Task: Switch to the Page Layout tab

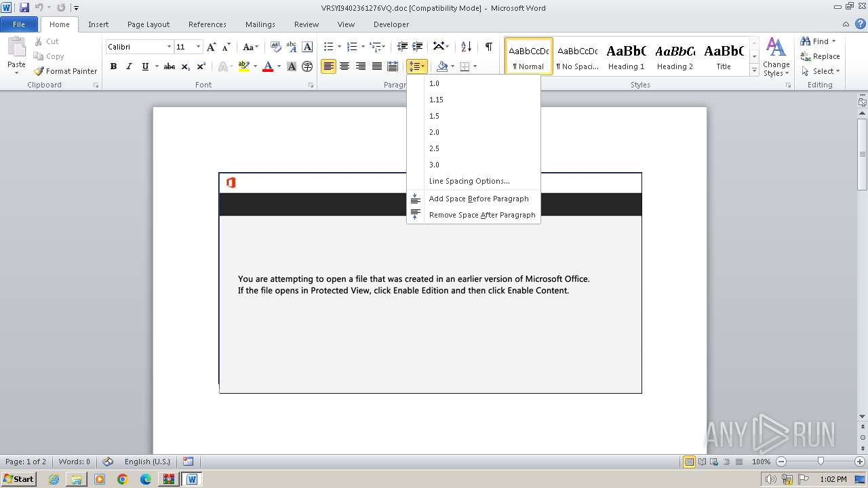Action: click(149, 24)
